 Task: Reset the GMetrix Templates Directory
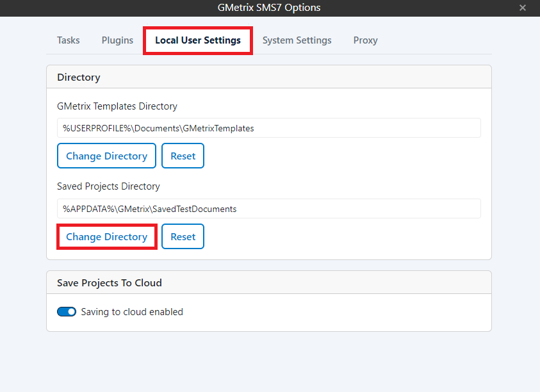[183, 156]
